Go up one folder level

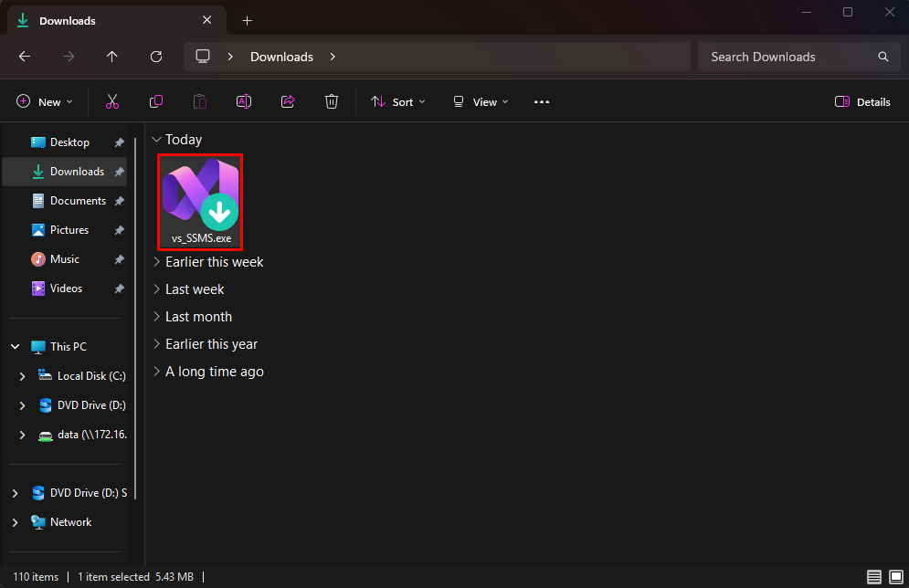pos(111,57)
